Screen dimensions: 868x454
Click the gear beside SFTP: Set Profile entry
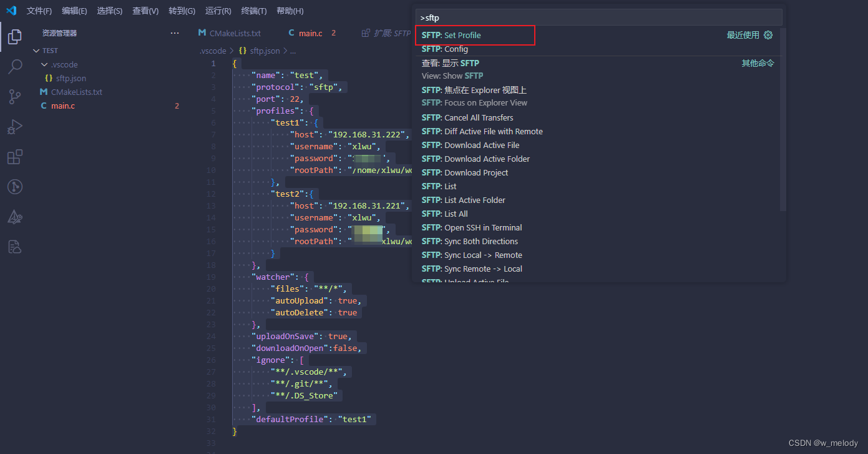768,36
